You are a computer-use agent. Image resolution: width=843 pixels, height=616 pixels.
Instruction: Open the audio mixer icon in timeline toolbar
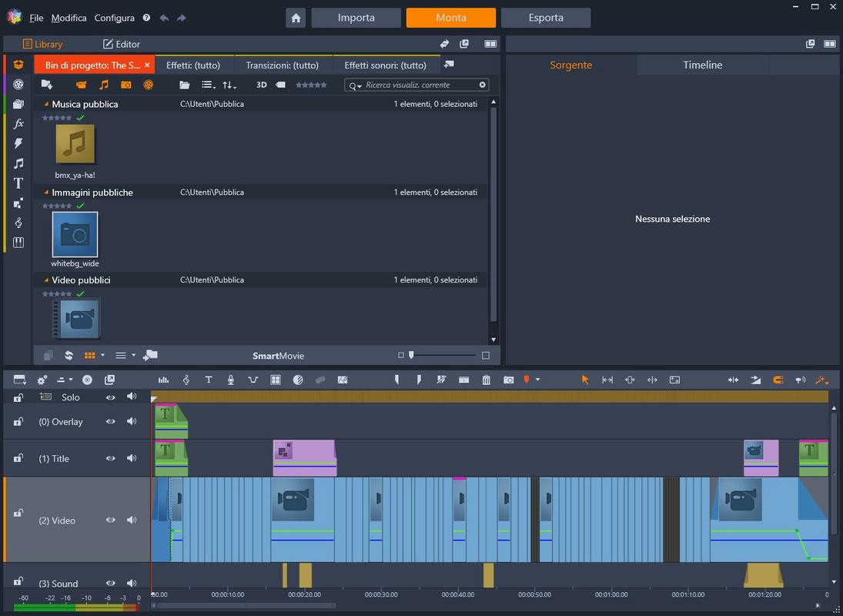[x=163, y=380]
